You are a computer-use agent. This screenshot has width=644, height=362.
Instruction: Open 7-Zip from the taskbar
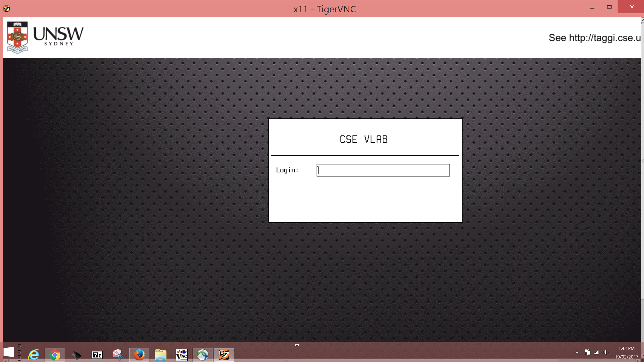pos(97,355)
